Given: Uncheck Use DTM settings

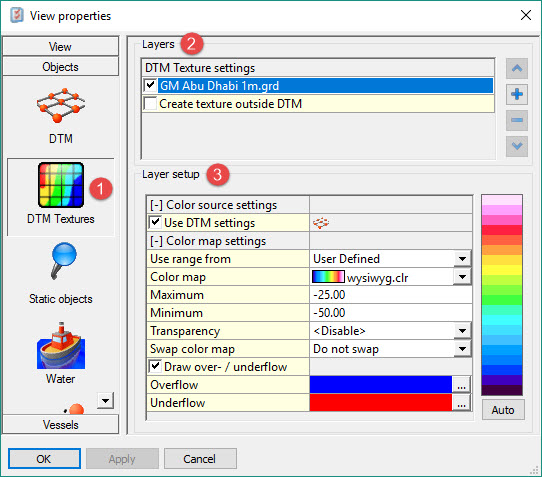Looking at the screenshot, I should [155, 222].
